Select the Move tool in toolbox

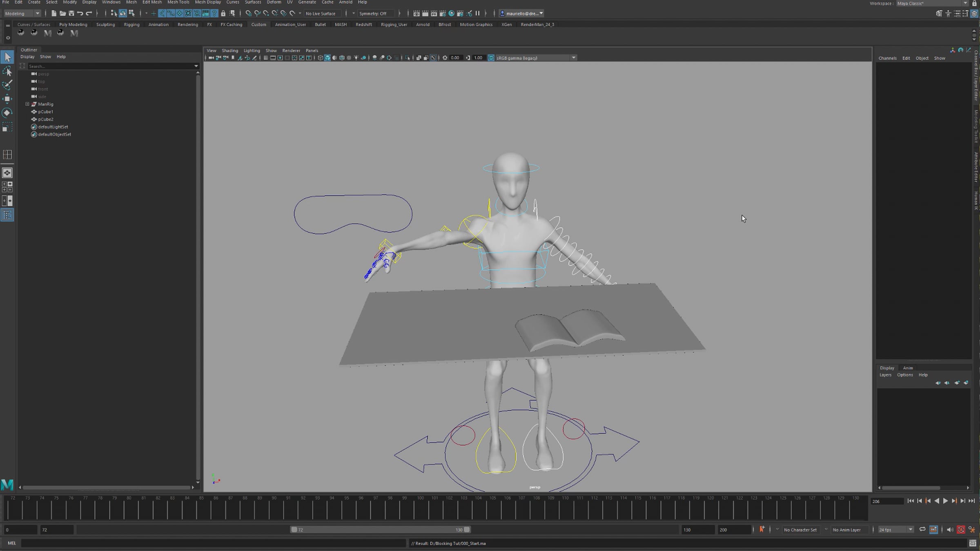(7, 99)
